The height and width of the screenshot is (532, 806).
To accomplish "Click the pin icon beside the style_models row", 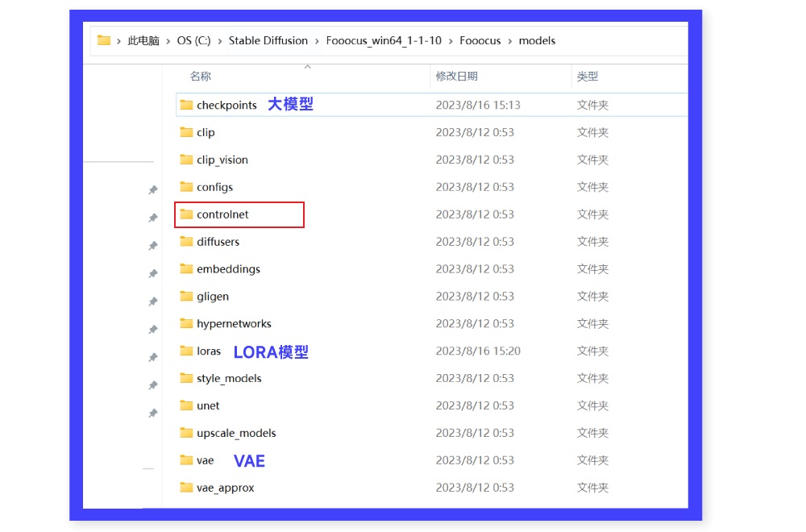I will [x=152, y=385].
